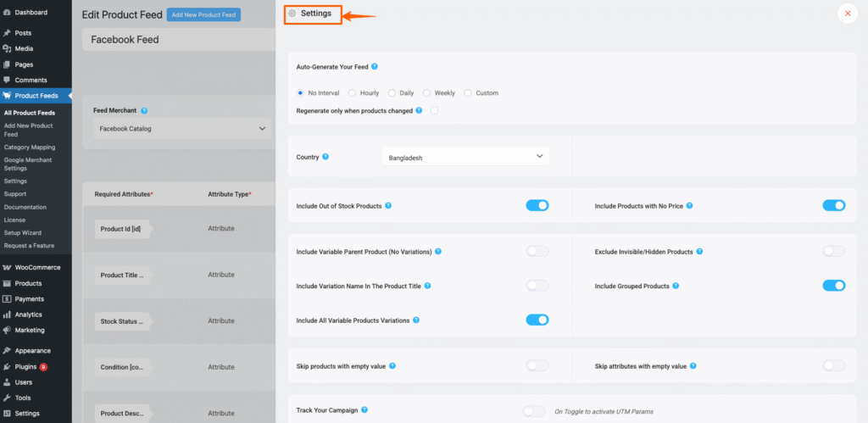Toggle Include Grouped Products switch
868x423 pixels.
click(x=834, y=286)
